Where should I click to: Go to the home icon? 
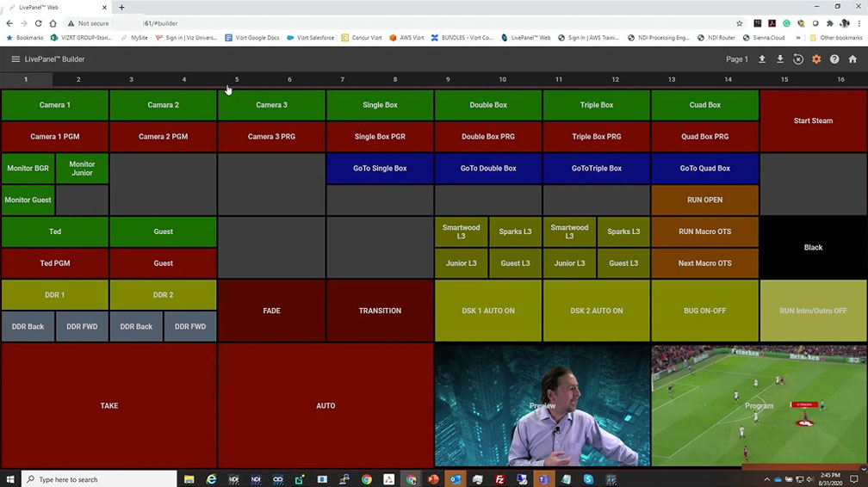tap(852, 59)
